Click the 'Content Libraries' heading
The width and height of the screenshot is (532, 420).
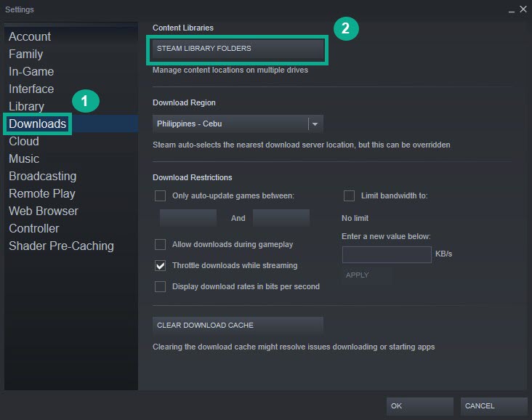183,28
